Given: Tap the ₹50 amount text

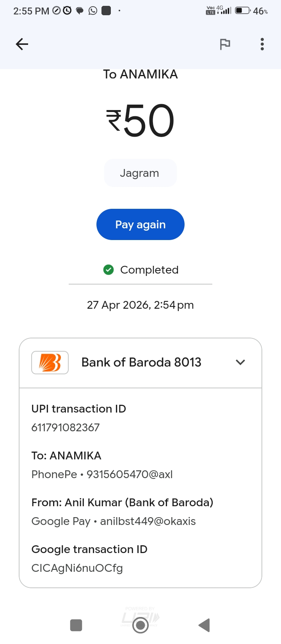Looking at the screenshot, I should [140, 121].
